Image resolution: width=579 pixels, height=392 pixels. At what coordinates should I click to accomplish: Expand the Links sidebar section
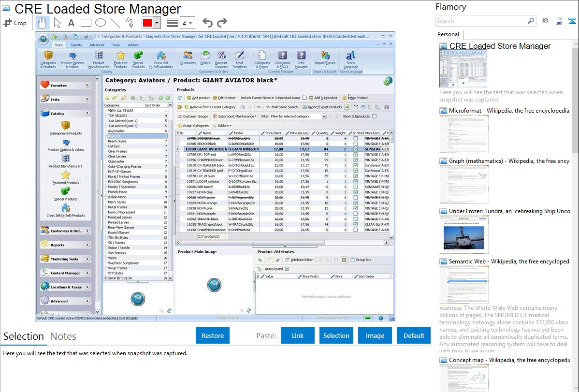pyautogui.click(x=87, y=100)
